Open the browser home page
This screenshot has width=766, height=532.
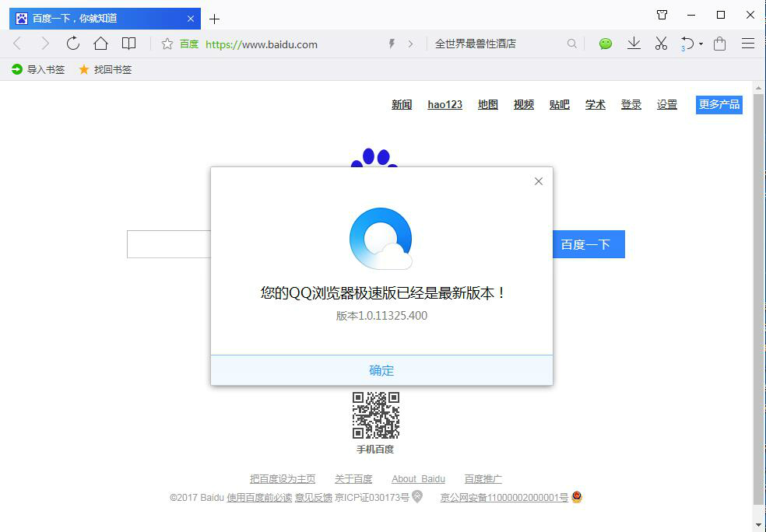(100, 44)
